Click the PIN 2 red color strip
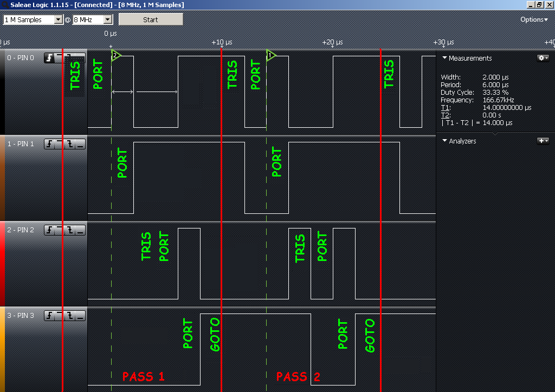Screen dimensions: 555x392 coord(2,263)
